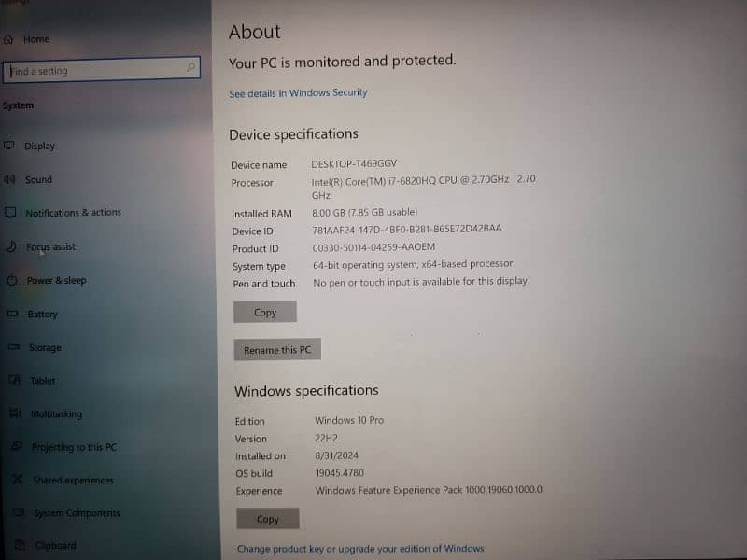The width and height of the screenshot is (747, 560).
Task: Click the Home icon in sidebar
Action: click(x=9, y=39)
